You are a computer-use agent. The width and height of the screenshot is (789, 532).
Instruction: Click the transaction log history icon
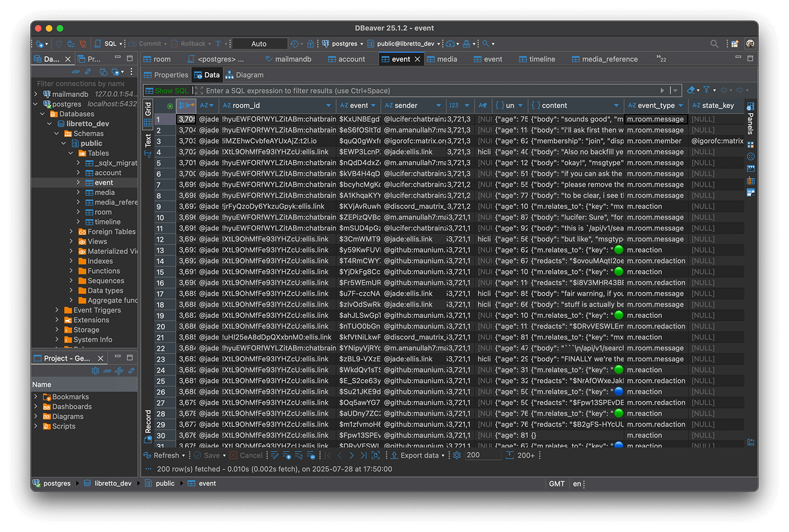(x=294, y=44)
